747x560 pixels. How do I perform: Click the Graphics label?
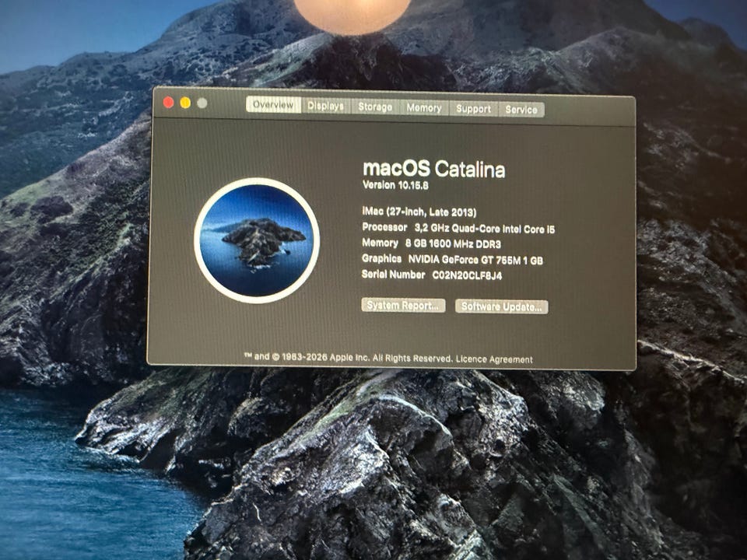coord(381,258)
